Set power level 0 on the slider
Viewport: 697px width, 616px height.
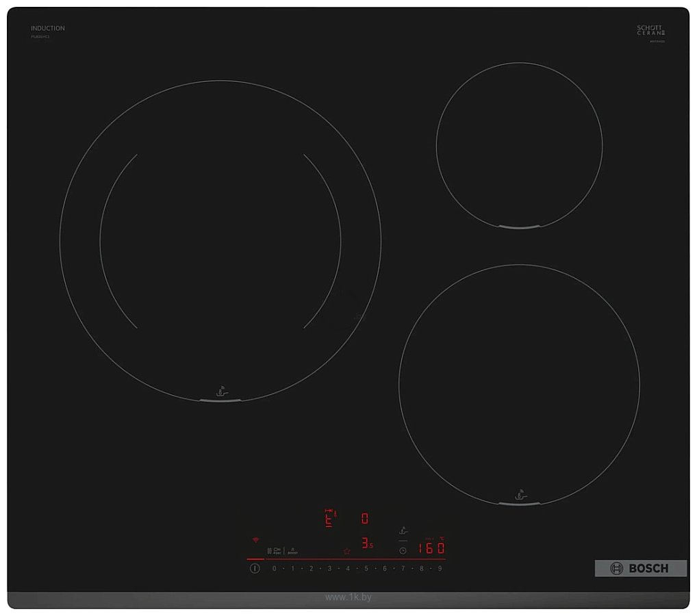(275, 569)
